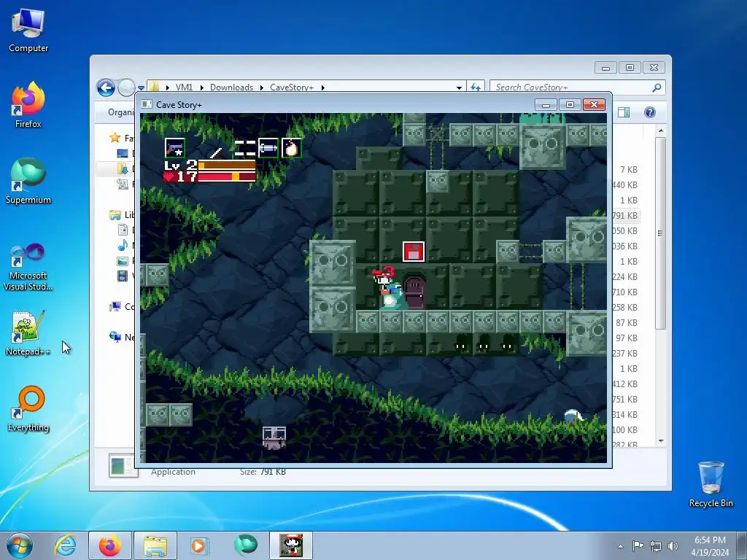Open the clock showing 6:54 PM

pos(710,546)
